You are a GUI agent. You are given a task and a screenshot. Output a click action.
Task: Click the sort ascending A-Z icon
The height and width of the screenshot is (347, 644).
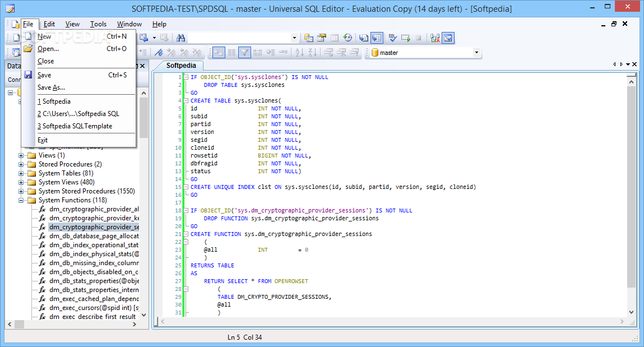coord(299,53)
